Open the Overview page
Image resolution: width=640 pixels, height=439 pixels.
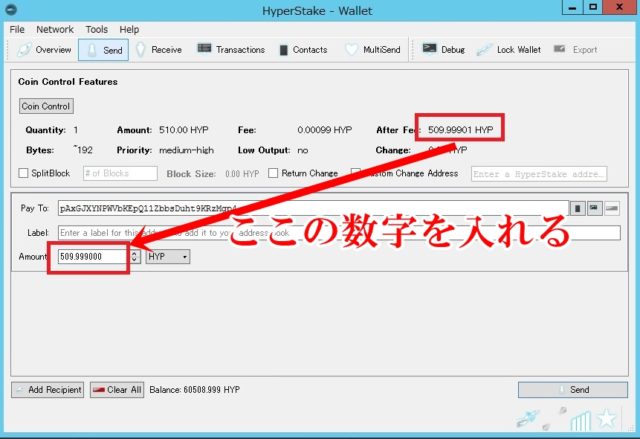(44, 50)
